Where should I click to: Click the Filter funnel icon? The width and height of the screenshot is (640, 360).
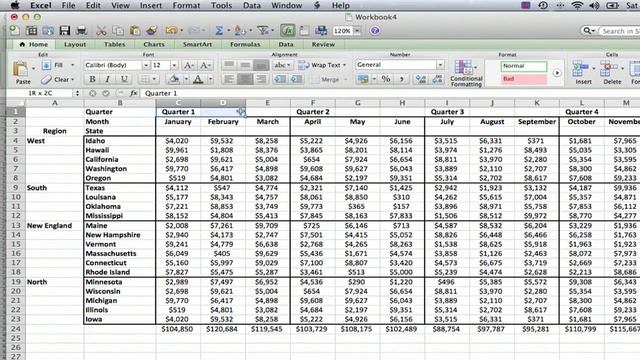click(x=263, y=31)
